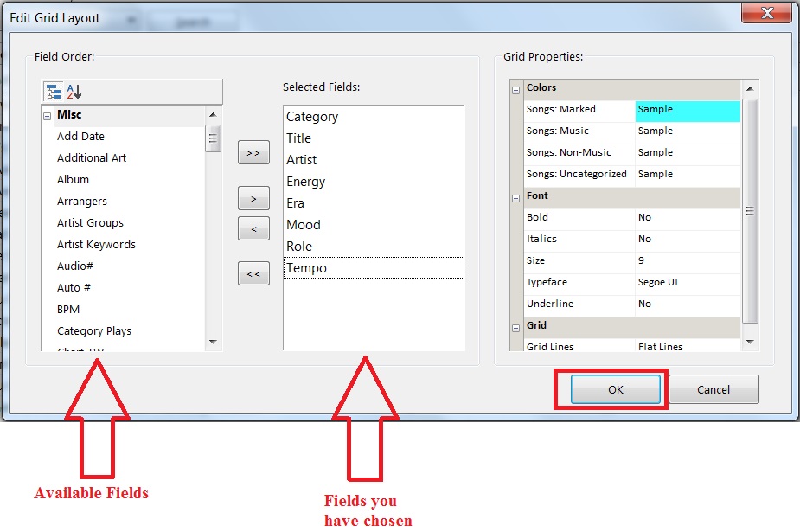
Task: Click the add single field > button
Action: [253, 199]
